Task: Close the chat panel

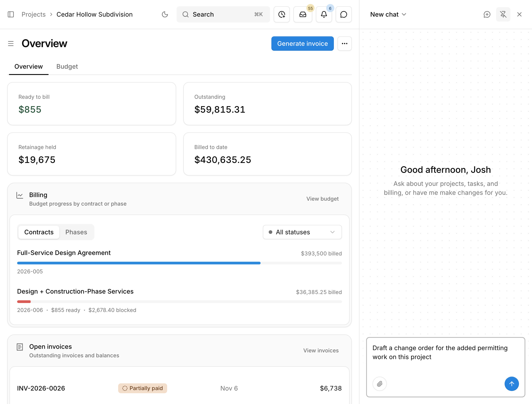Action: pos(519,14)
